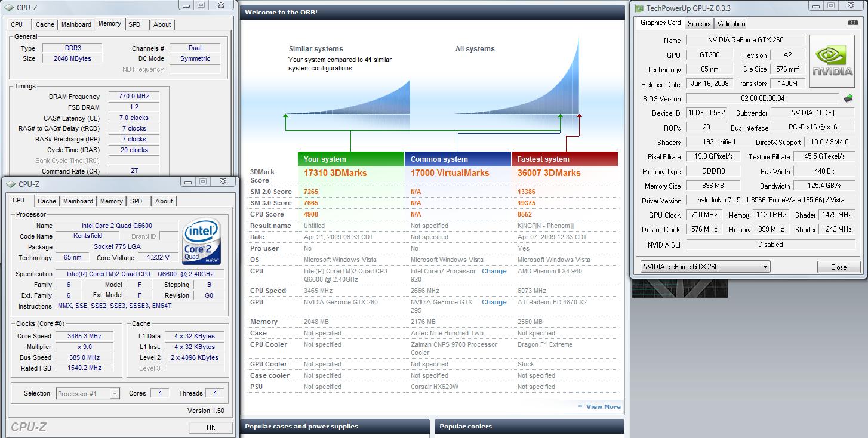The image size is (868, 438).
Task: Click GPU-Z title bar app icon
Action: [x=639, y=8]
